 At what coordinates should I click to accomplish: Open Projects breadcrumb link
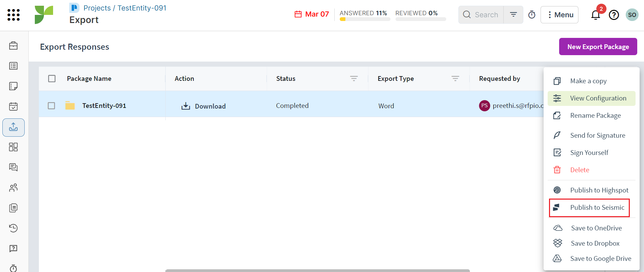coord(97,8)
